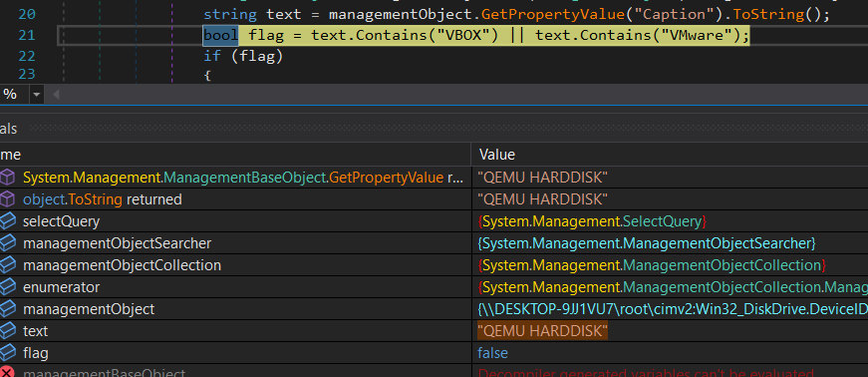Click the enumerator variable icon

pyautogui.click(x=7, y=287)
